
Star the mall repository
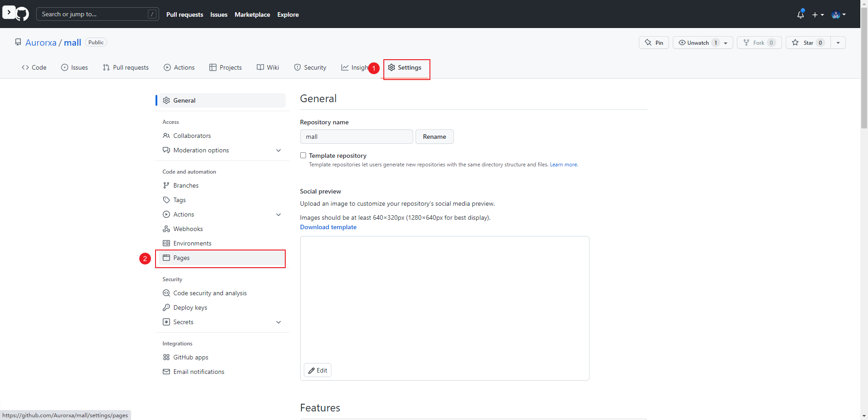tap(808, 42)
